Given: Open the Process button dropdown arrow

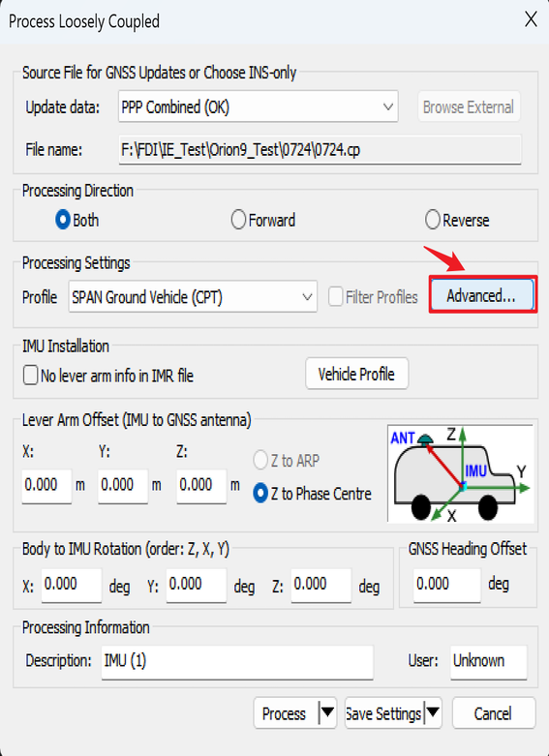Looking at the screenshot, I should click(x=327, y=712).
